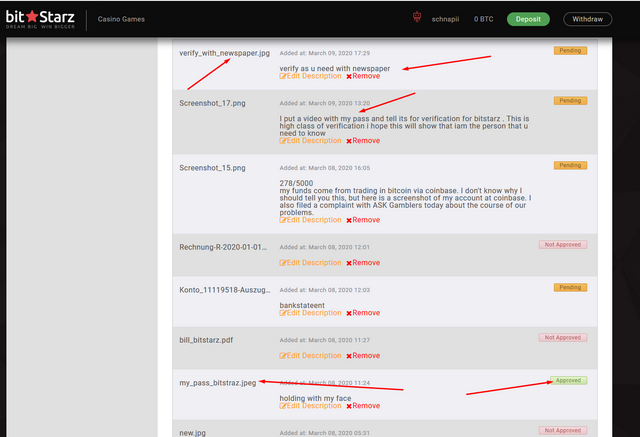Remove Screenshot_15.png document
This screenshot has width=640, height=437.
pyautogui.click(x=363, y=220)
